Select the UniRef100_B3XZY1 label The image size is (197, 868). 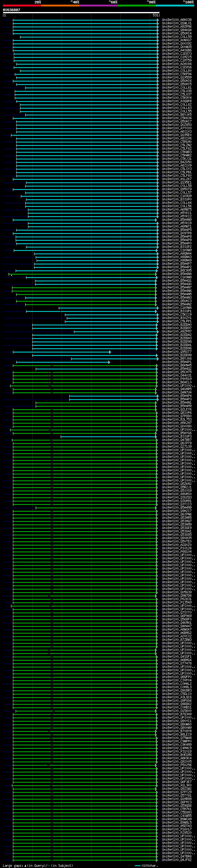tap(177, 318)
